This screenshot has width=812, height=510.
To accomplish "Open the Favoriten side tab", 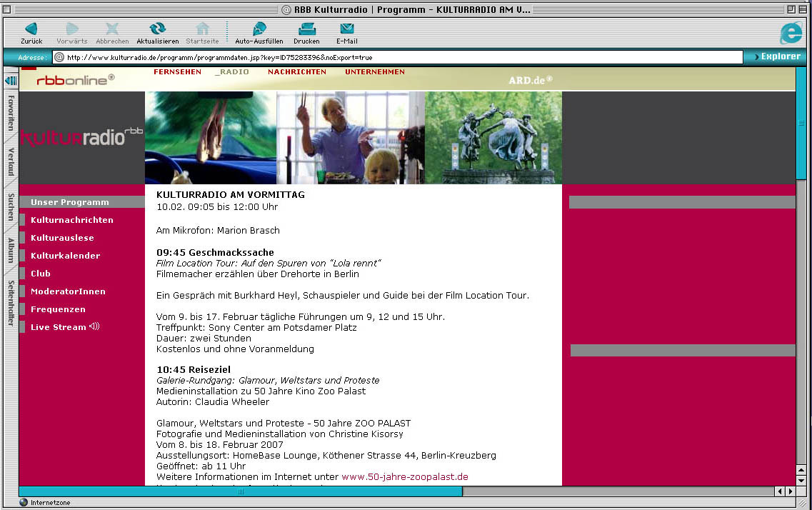I will [x=11, y=112].
